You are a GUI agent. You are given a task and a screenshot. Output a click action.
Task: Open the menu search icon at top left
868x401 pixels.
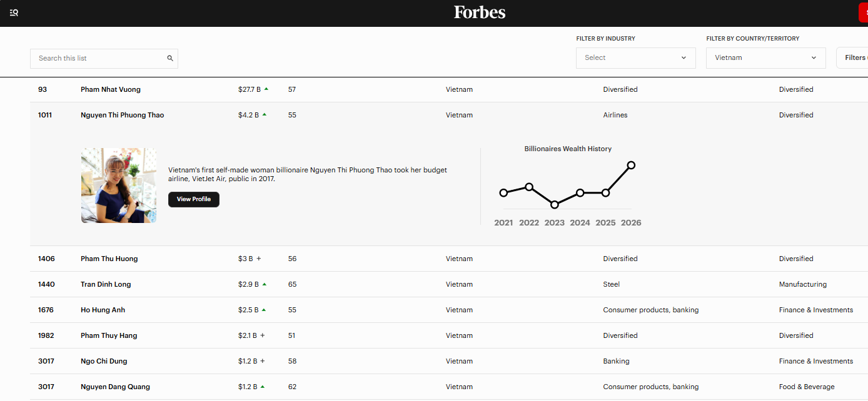[x=14, y=12]
